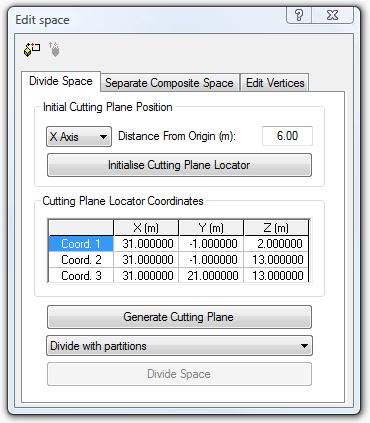
Task: Close the Edit space dialog
Action: tap(332, 16)
